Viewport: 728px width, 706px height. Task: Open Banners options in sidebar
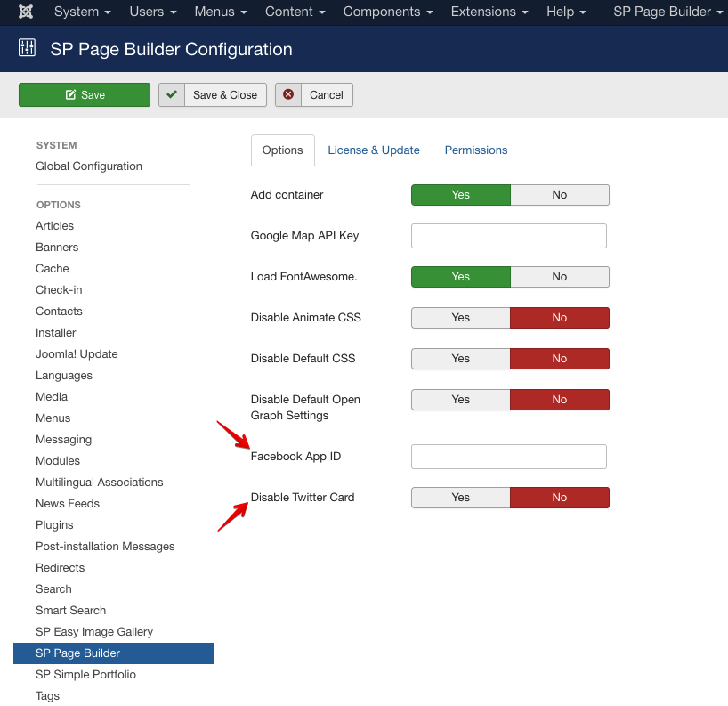coord(57,248)
